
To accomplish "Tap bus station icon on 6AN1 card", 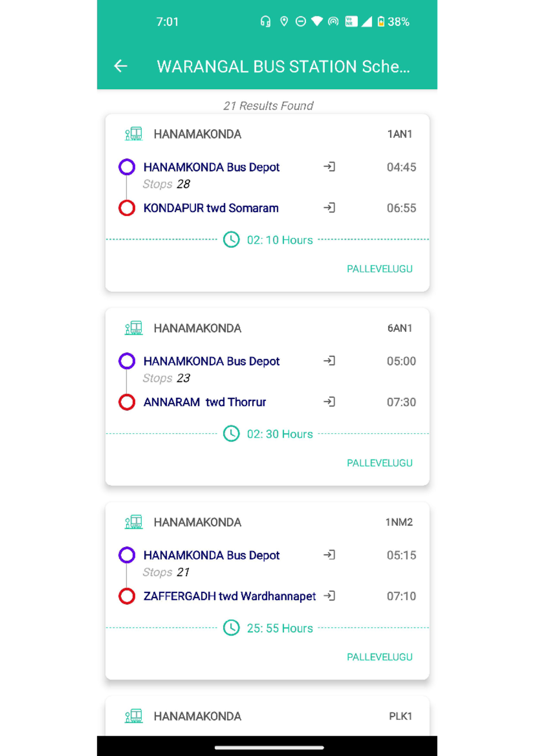I will [x=134, y=328].
